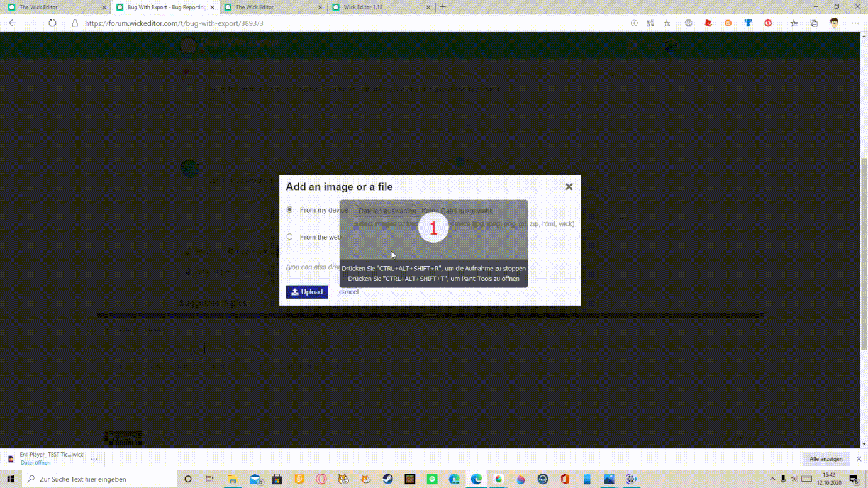
Task: Open browser settings and more menu
Action: click(855, 23)
